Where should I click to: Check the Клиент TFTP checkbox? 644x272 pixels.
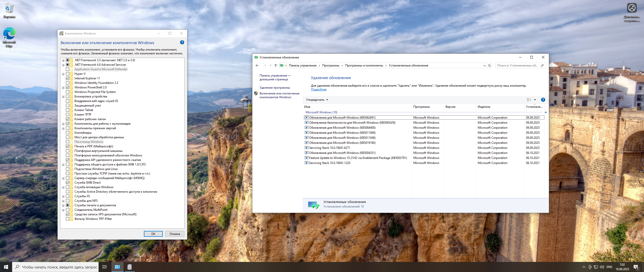(68, 115)
